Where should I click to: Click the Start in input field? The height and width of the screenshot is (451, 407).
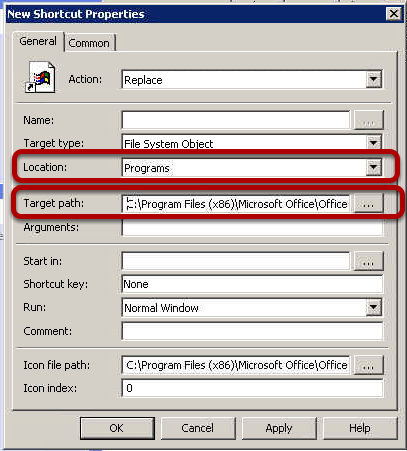[236, 261]
